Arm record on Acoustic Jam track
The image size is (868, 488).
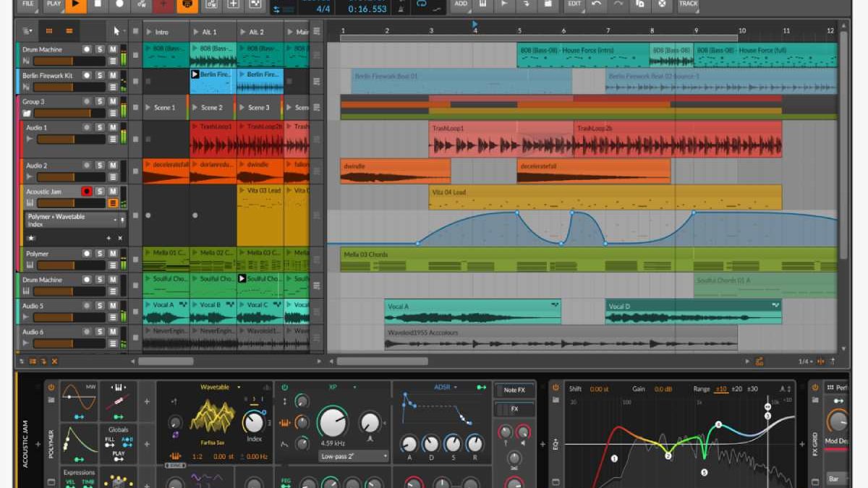[87, 192]
